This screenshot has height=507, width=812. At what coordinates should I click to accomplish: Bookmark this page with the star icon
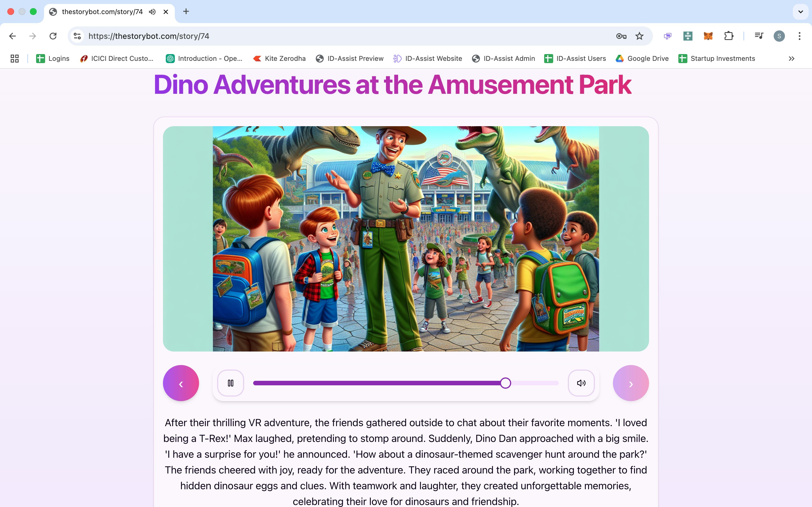pyautogui.click(x=639, y=36)
